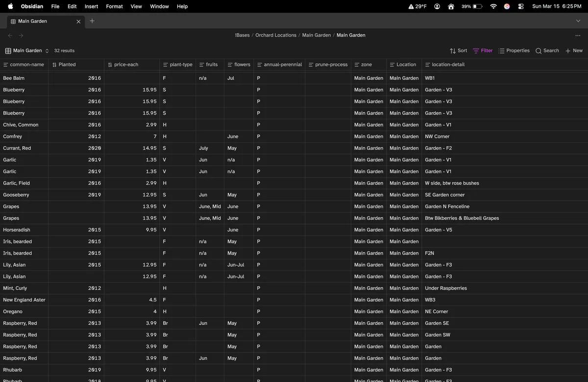Open the three-dot more options menu
This screenshot has width=588, height=382.
578,35
